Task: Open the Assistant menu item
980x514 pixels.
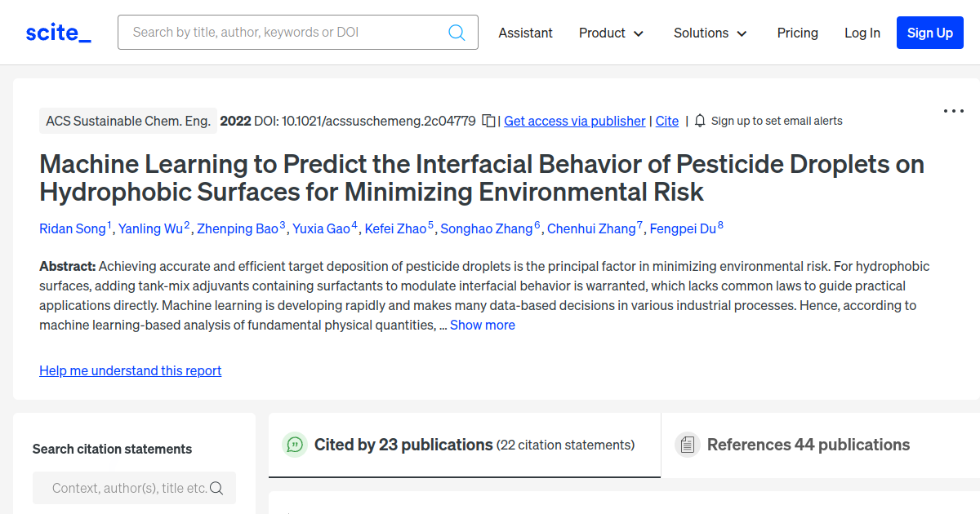Action: point(525,33)
